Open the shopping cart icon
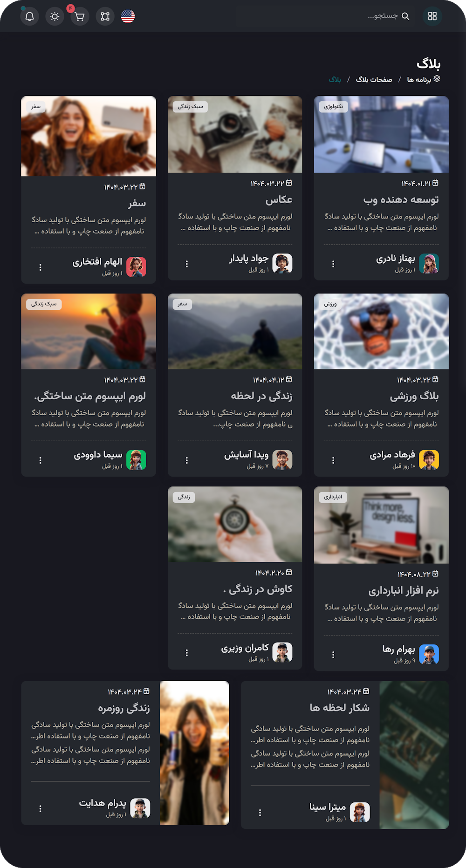This screenshot has width=466, height=868. point(80,16)
